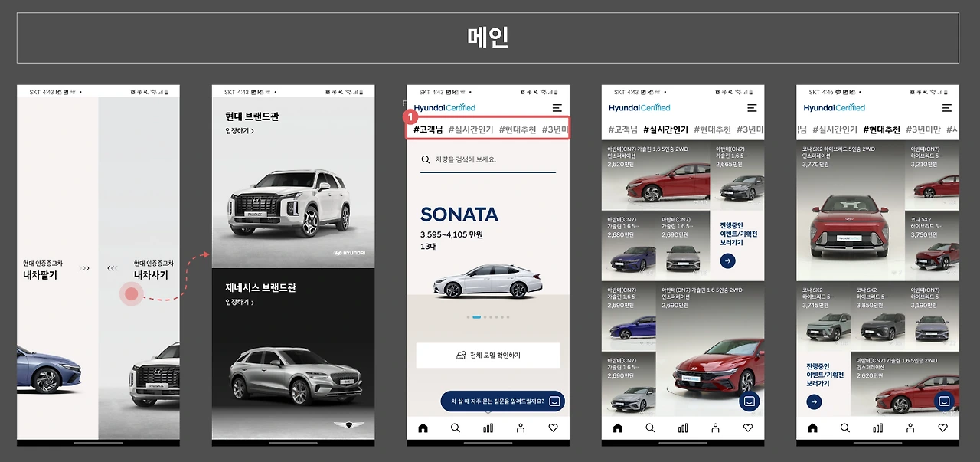Tap search nav icon on #현대추천 selected screen

tap(845, 428)
